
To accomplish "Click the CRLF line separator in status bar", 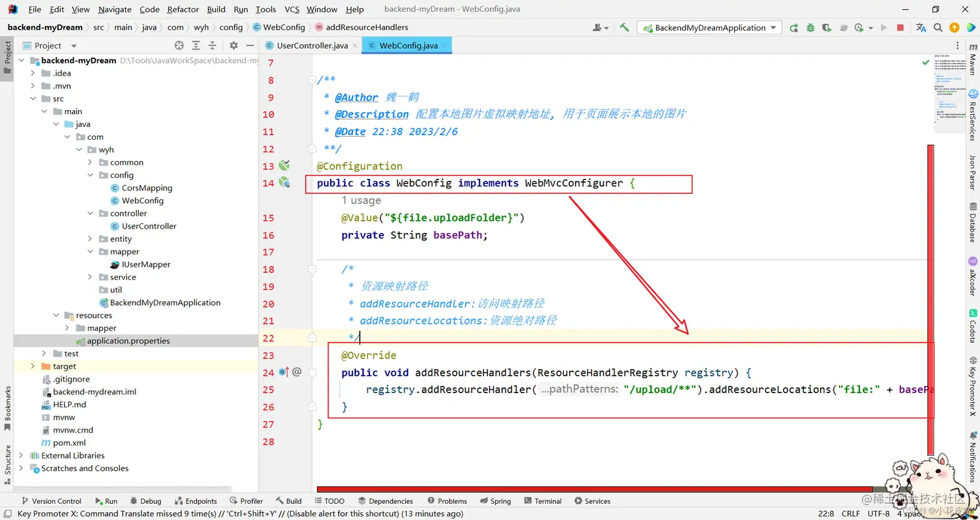I will coord(850,514).
